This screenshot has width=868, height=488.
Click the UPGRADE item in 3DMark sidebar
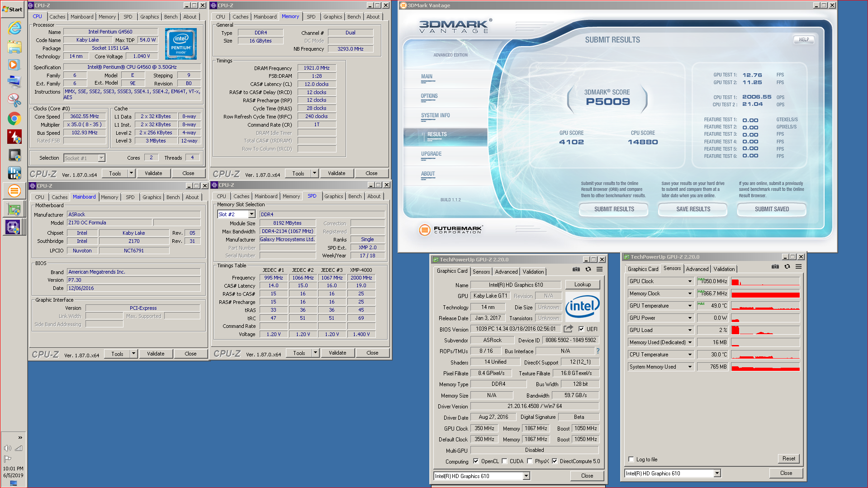[431, 154]
